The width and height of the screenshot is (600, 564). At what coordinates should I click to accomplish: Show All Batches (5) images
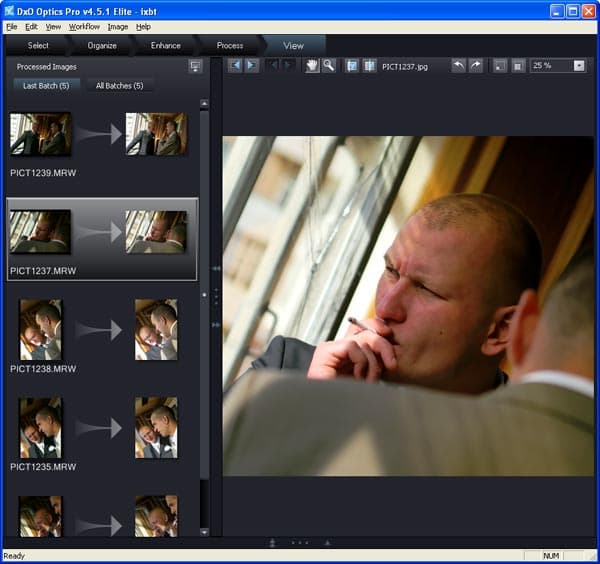[119, 86]
